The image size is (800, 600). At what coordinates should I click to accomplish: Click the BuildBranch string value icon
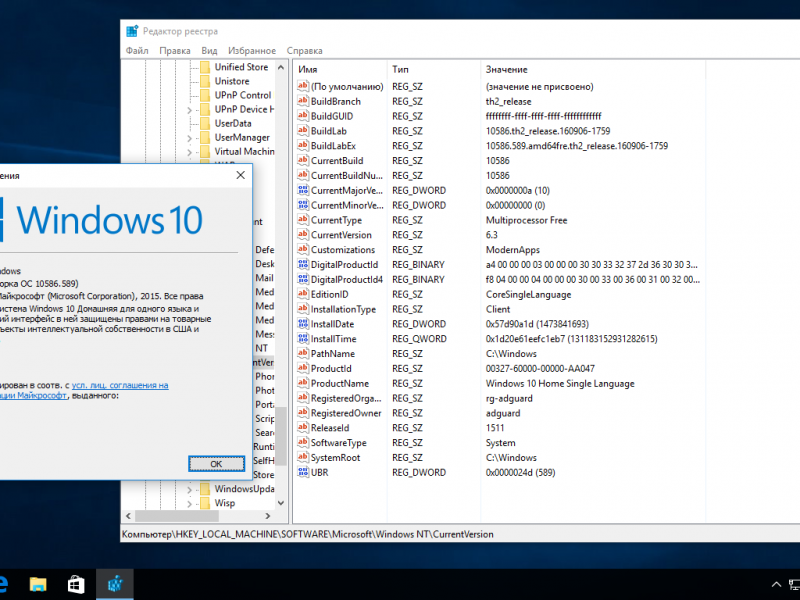303,101
